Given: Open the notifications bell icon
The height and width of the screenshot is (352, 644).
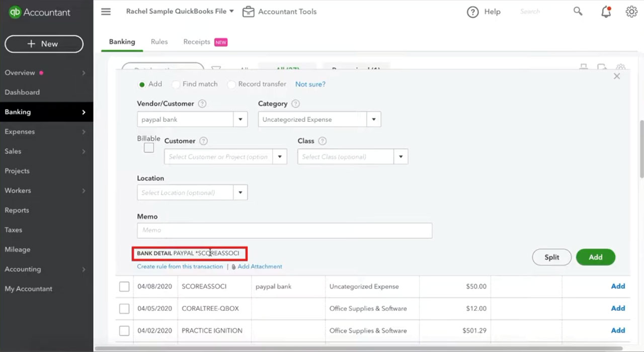Looking at the screenshot, I should [606, 12].
